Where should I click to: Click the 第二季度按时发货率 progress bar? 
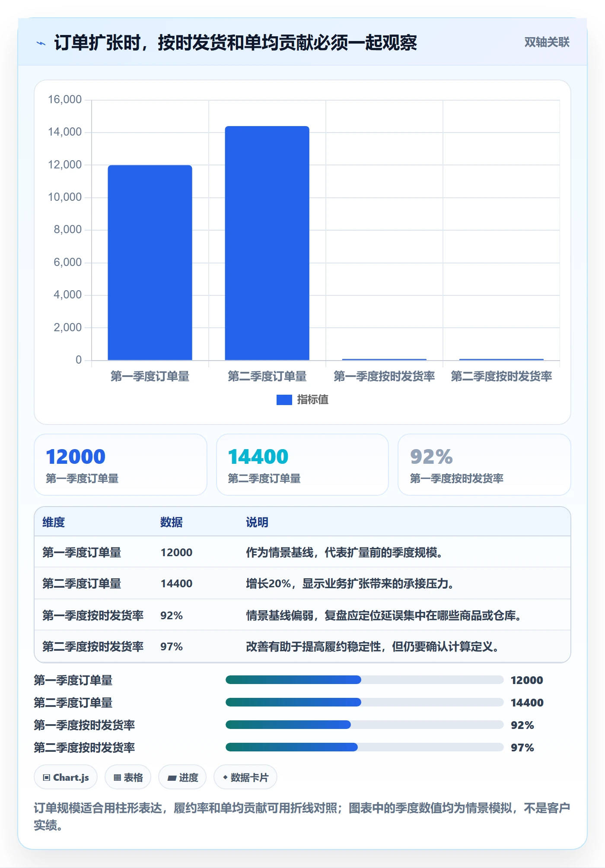pyautogui.click(x=364, y=747)
